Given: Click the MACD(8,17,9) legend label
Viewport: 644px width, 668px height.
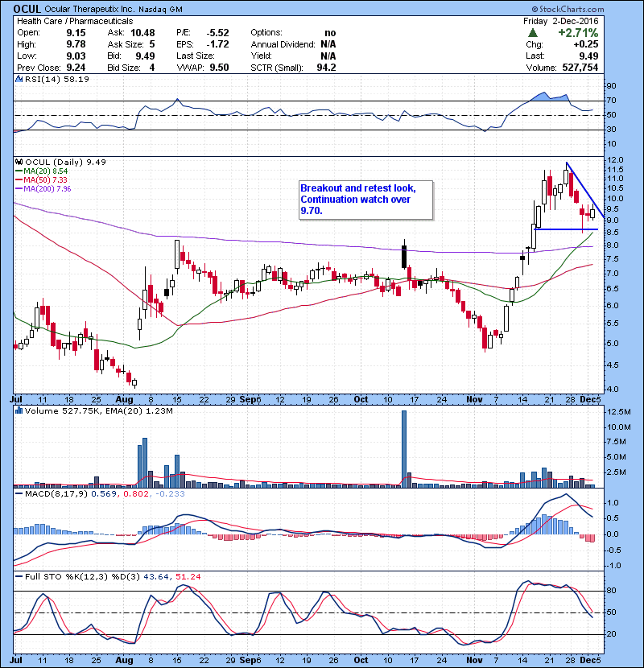Looking at the screenshot, I should 56,494.
